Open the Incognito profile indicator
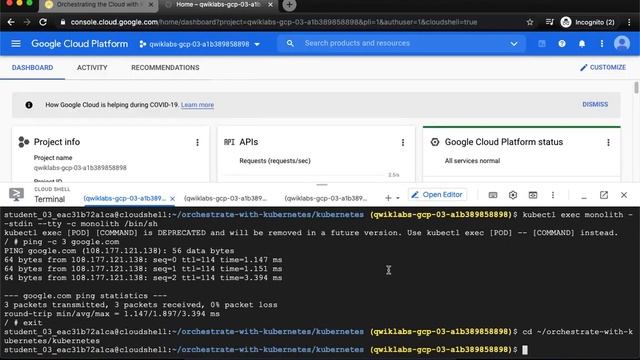Viewport: 640px width, 360px height. point(587,22)
